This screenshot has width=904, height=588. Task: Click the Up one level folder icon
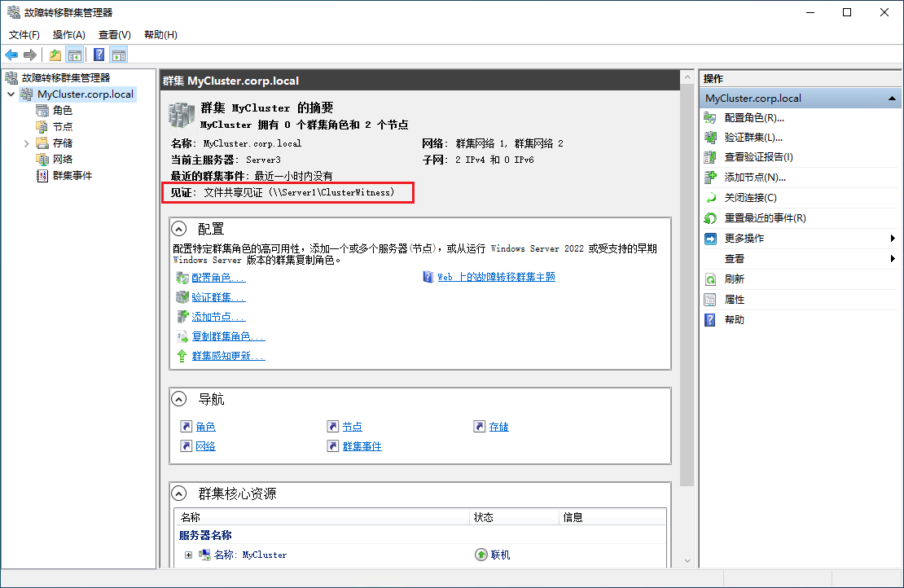[x=55, y=55]
